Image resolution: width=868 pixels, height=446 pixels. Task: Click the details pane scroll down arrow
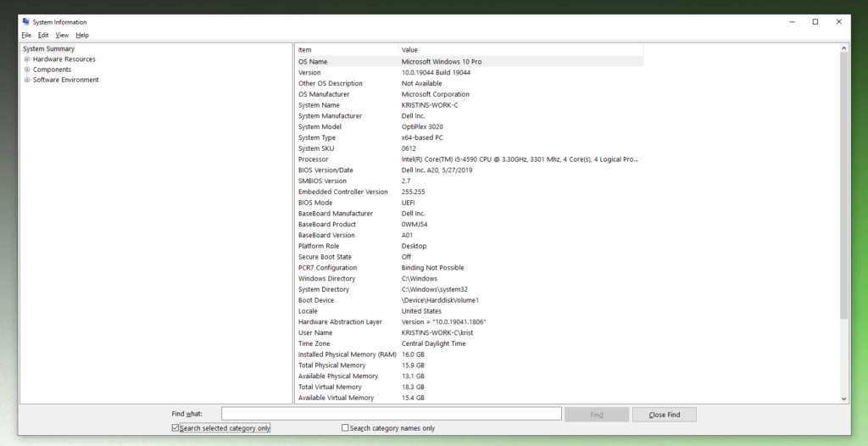[x=843, y=399]
